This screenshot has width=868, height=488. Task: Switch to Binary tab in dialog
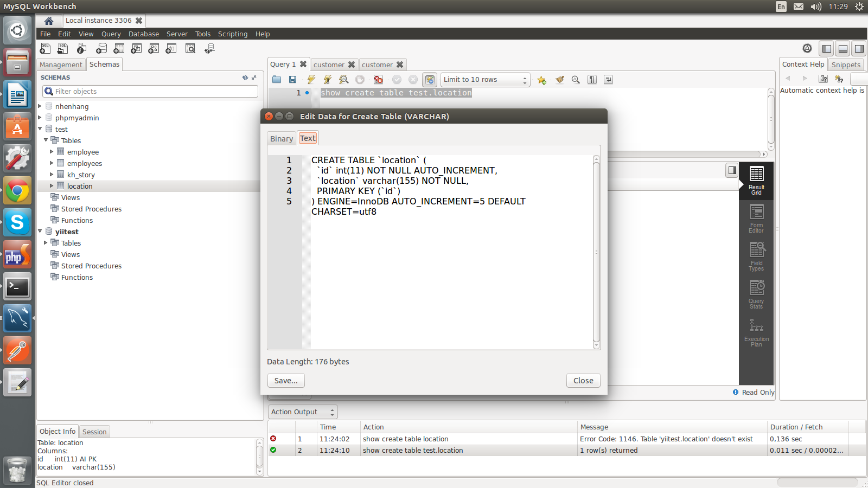(282, 139)
